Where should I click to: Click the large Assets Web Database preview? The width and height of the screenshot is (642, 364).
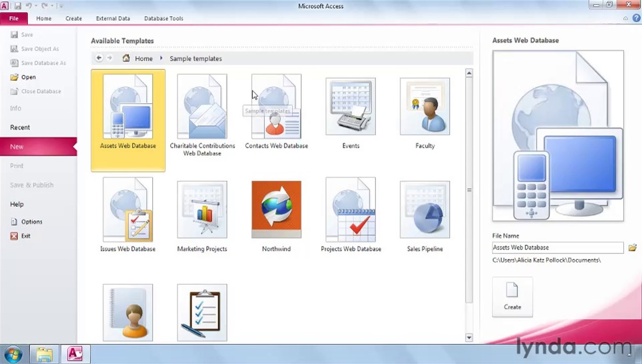coord(558,135)
